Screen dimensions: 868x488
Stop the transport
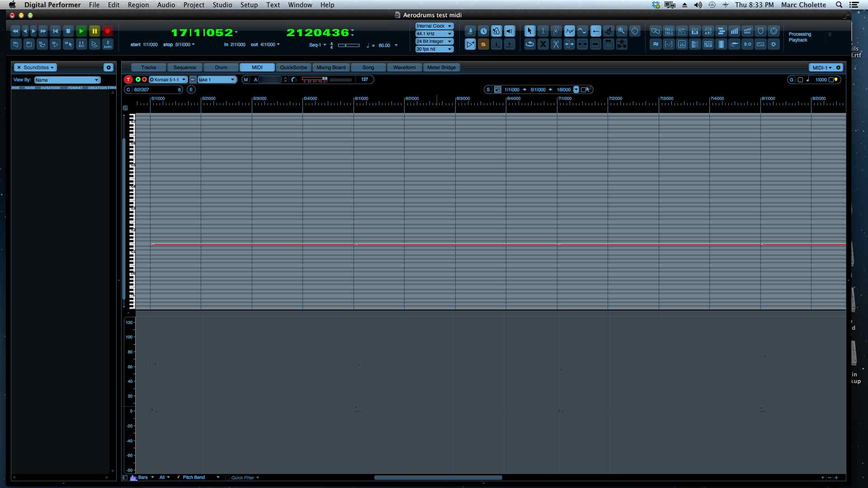[68, 31]
